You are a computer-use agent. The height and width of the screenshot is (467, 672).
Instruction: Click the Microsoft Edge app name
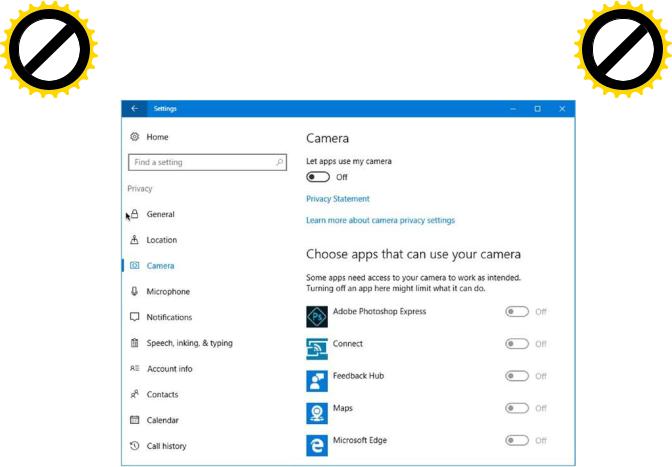point(360,440)
